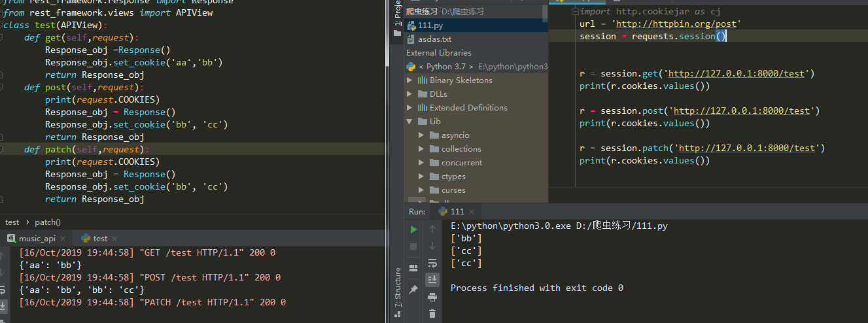Click the Binary Skeletons library icon
The width and height of the screenshot is (868, 323).
(x=423, y=80)
